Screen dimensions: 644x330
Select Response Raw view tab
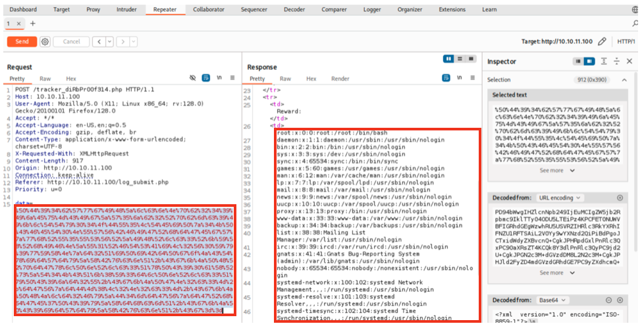point(285,78)
